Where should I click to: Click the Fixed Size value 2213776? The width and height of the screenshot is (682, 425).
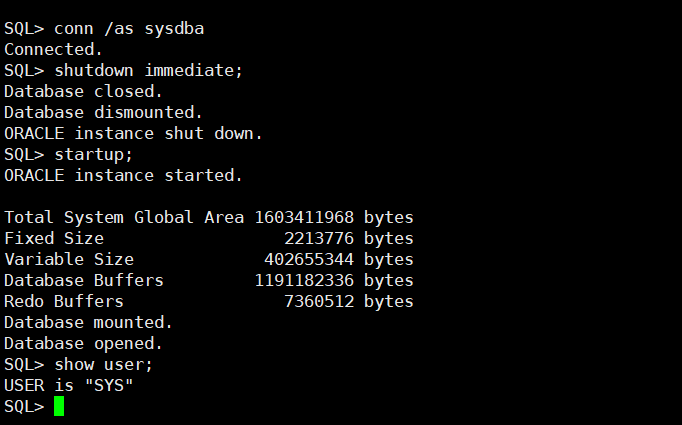[x=318, y=238]
